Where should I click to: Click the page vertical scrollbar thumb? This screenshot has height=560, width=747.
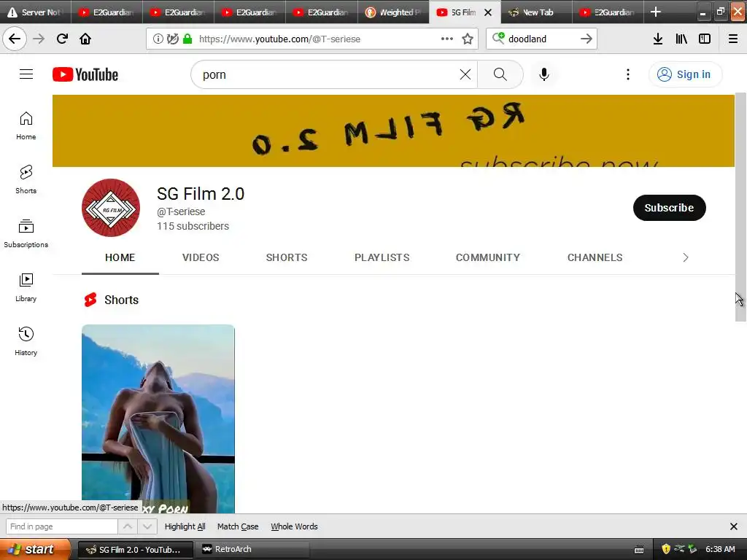click(x=740, y=207)
